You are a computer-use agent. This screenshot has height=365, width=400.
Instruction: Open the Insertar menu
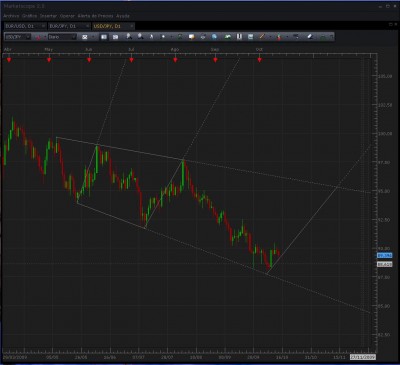click(48, 16)
